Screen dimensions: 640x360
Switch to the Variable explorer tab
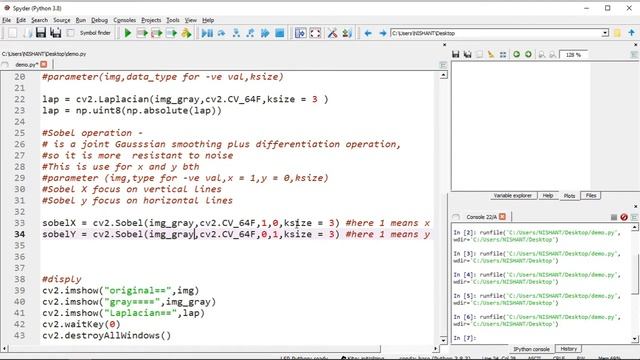click(513, 196)
